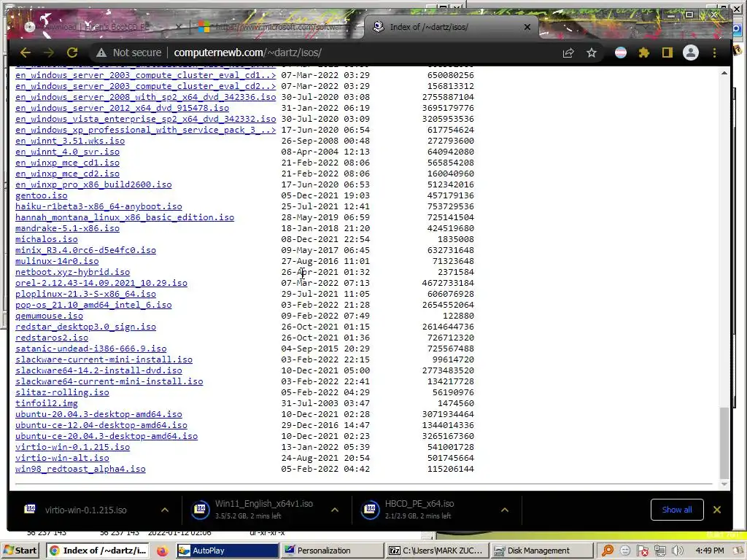The height and width of the screenshot is (560, 747).
Task: Download pop-os_21.10_amd64_intel_6.iso
Action: [93, 306]
